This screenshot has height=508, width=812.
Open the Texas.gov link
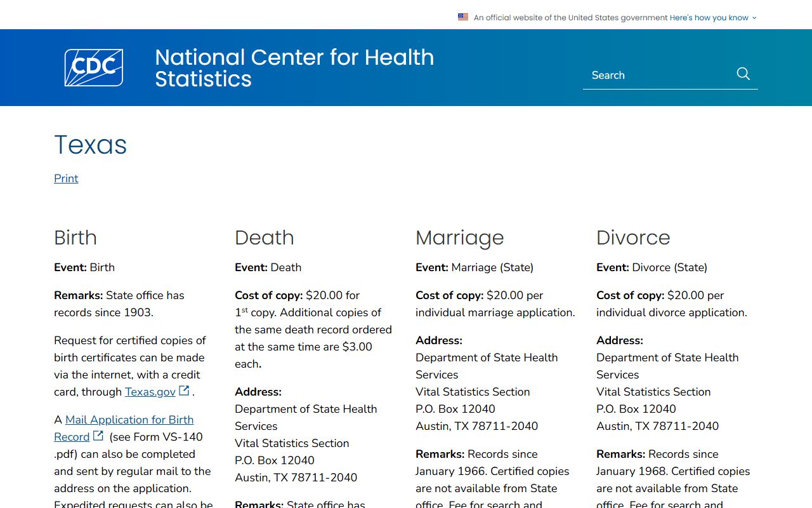[x=150, y=392]
